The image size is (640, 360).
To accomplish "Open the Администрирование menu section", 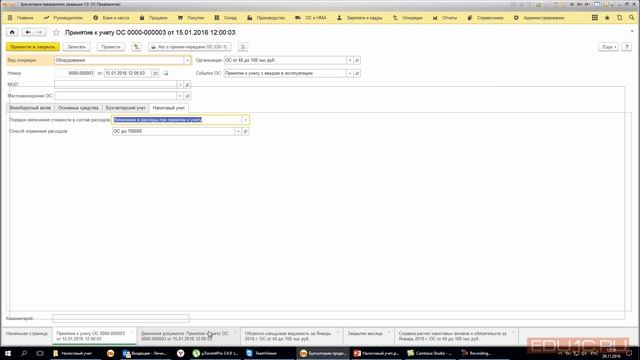I will coord(539,18).
